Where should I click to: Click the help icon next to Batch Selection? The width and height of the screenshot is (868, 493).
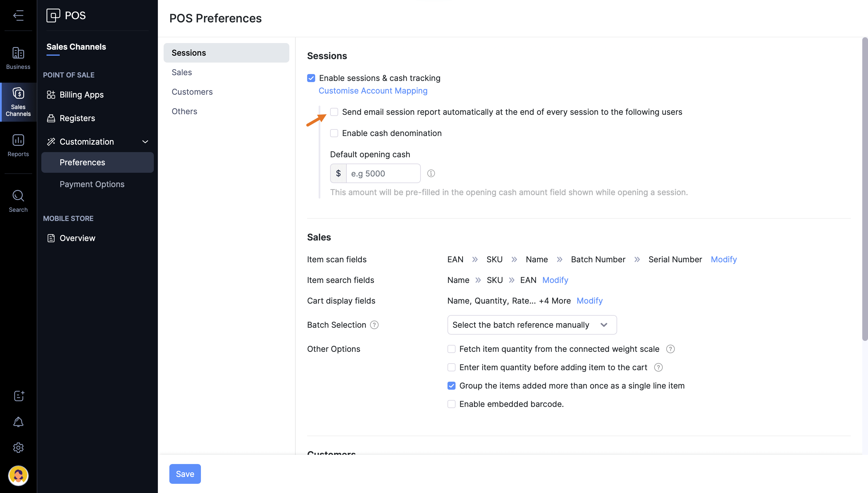tap(374, 325)
